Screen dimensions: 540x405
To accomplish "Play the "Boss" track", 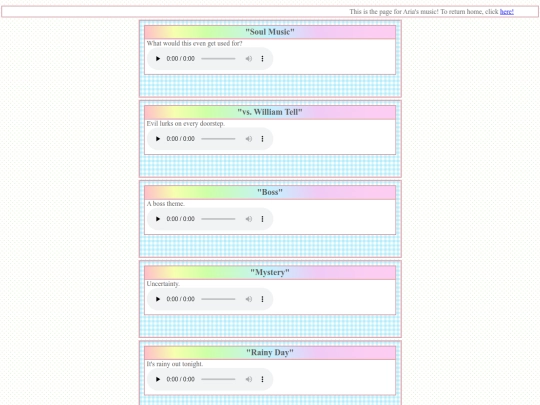I will click(158, 219).
